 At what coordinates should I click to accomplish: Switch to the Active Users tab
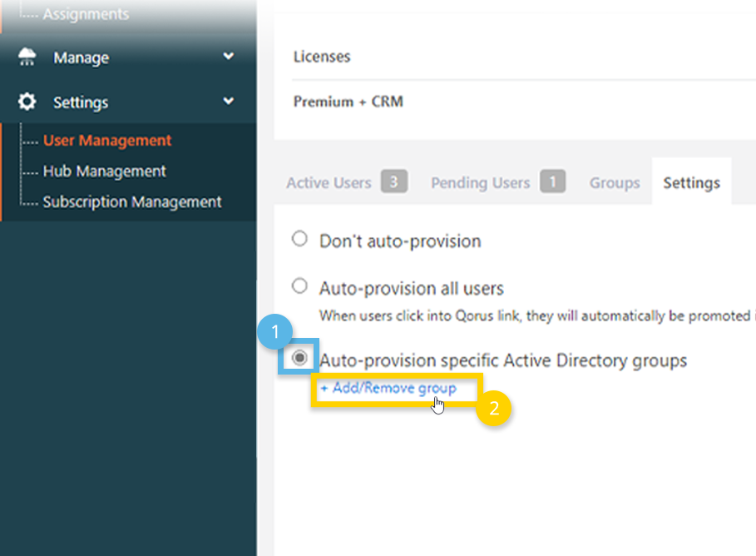(329, 183)
